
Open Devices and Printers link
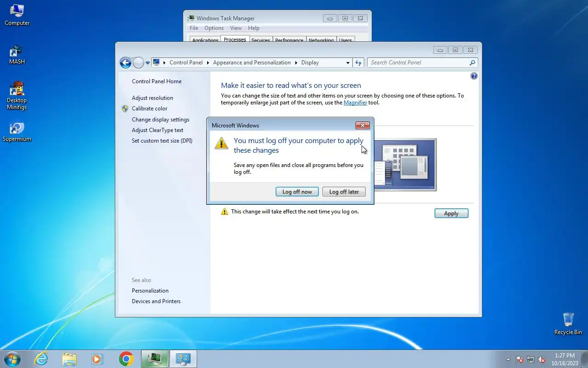click(x=156, y=301)
